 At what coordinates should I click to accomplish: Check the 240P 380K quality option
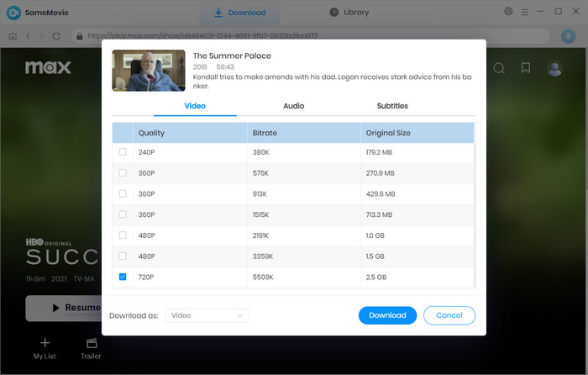click(123, 152)
